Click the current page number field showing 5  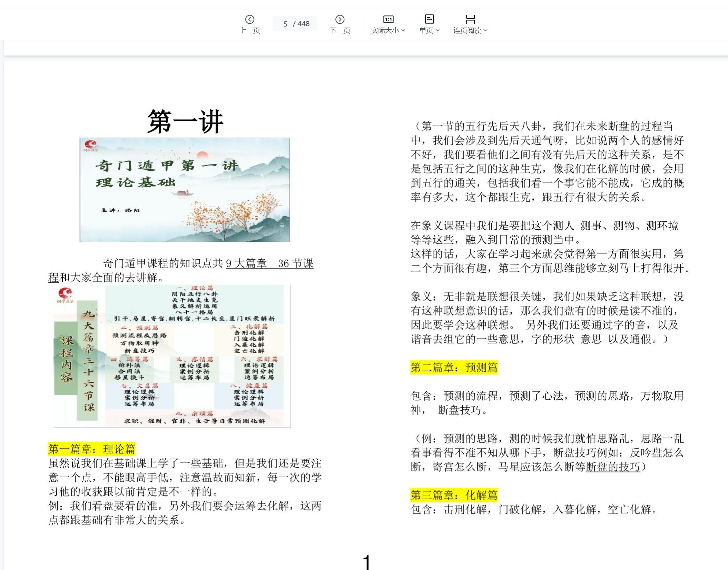[285, 24]
